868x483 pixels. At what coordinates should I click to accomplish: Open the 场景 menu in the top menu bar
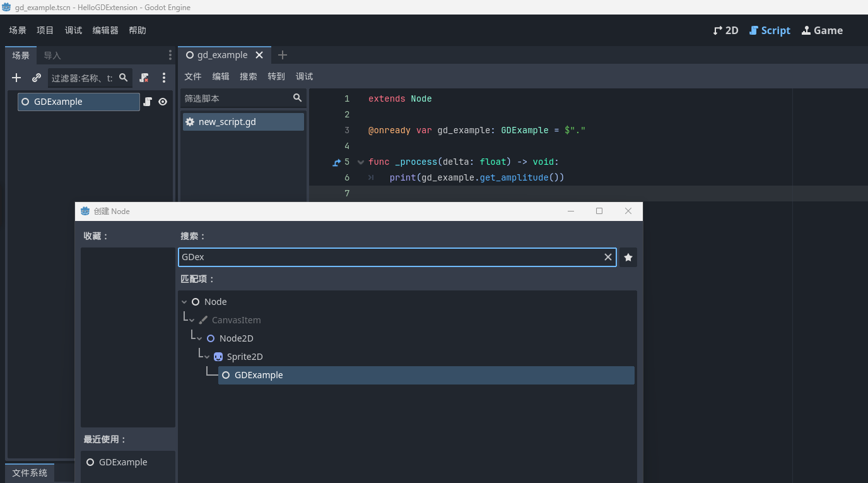tap(18, 30)
